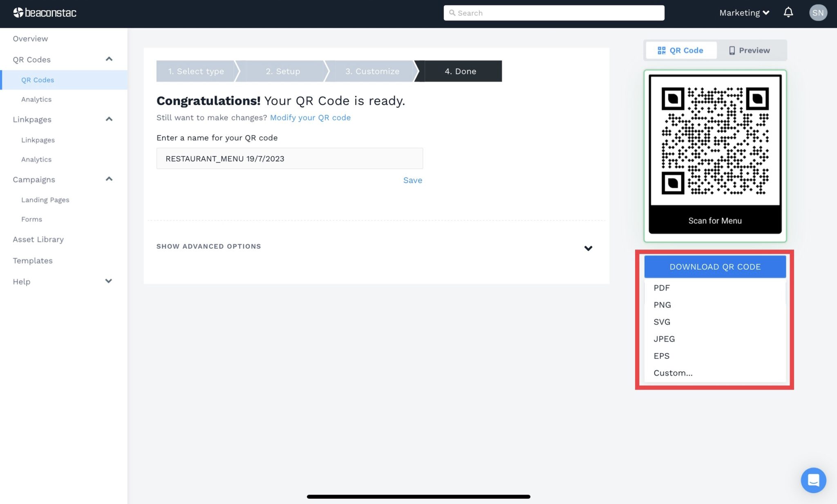Screen dimensions: 837x504
Task: Open Templates from the sidebar
Action: click(x=33, y=261)
